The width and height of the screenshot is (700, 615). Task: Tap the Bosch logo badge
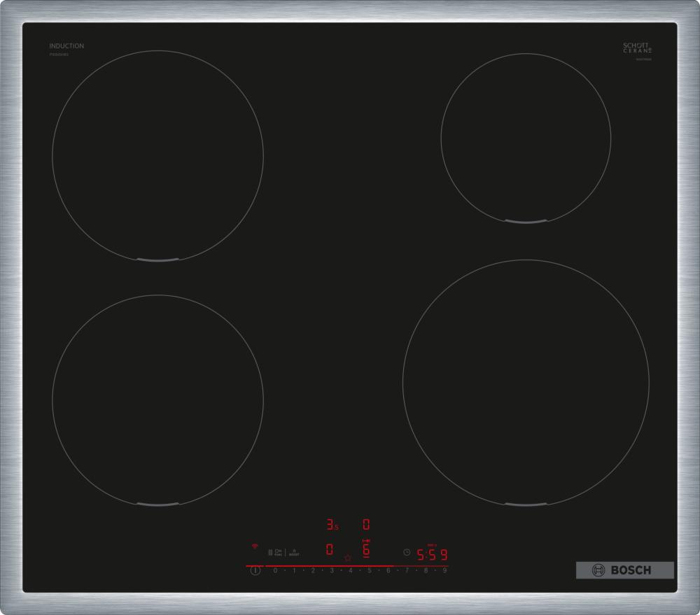coord(624,570)
